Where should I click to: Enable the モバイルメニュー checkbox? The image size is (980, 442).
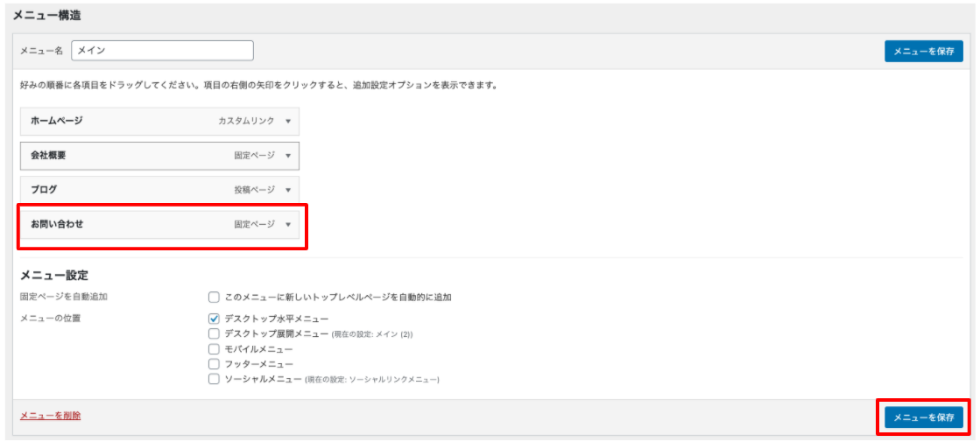(214, 348)
